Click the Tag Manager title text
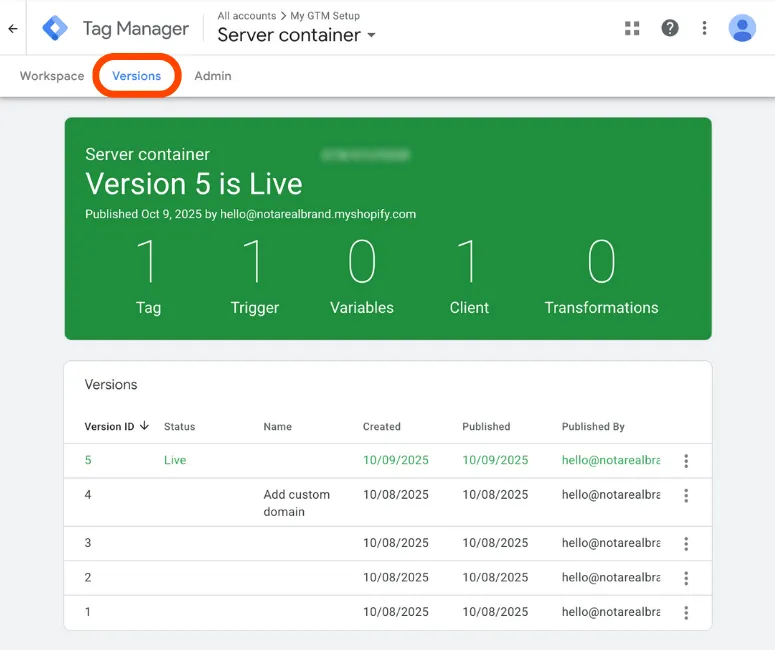 point(135,29)
